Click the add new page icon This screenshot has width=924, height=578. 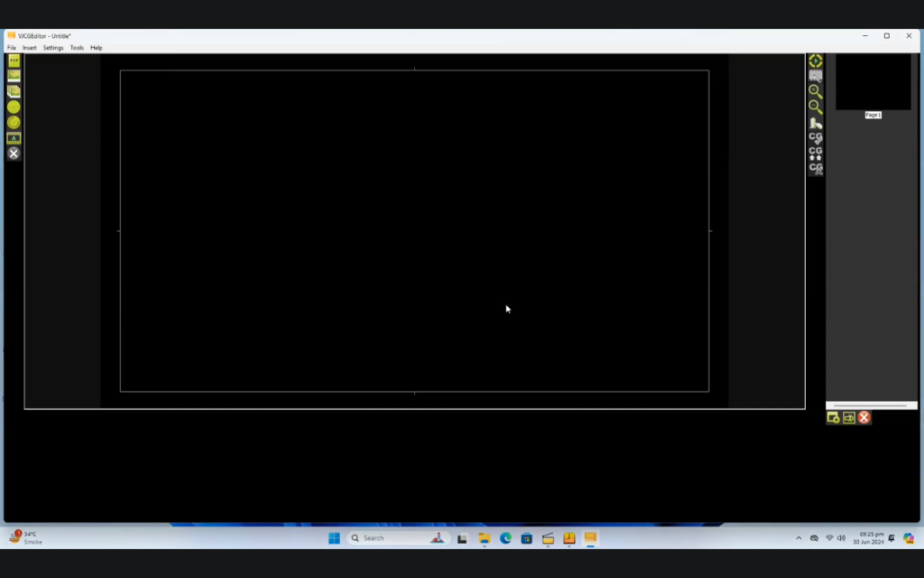pos(833,417)
